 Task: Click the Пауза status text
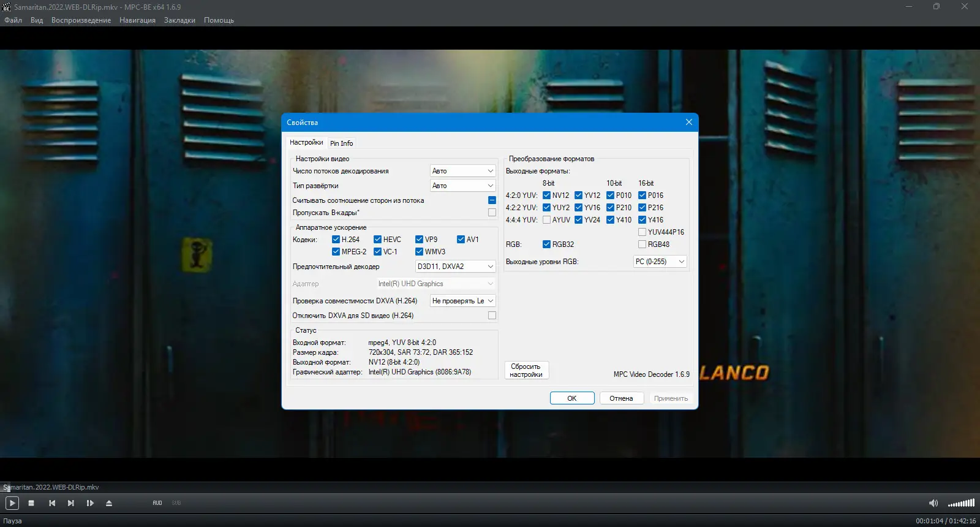12,521
